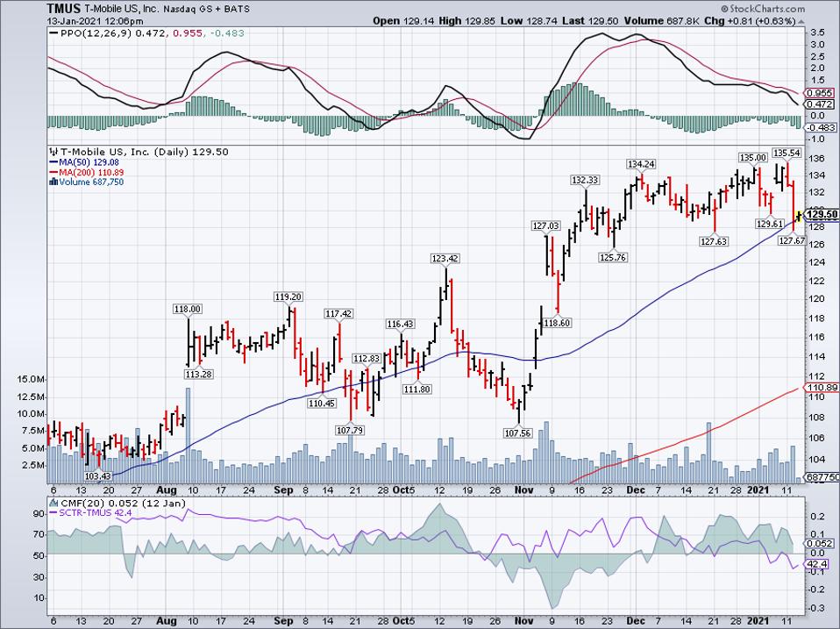Viewport: 840px width, 629px height.
Task: Click the 123.42 October peak label
Action: pos(445,259)
